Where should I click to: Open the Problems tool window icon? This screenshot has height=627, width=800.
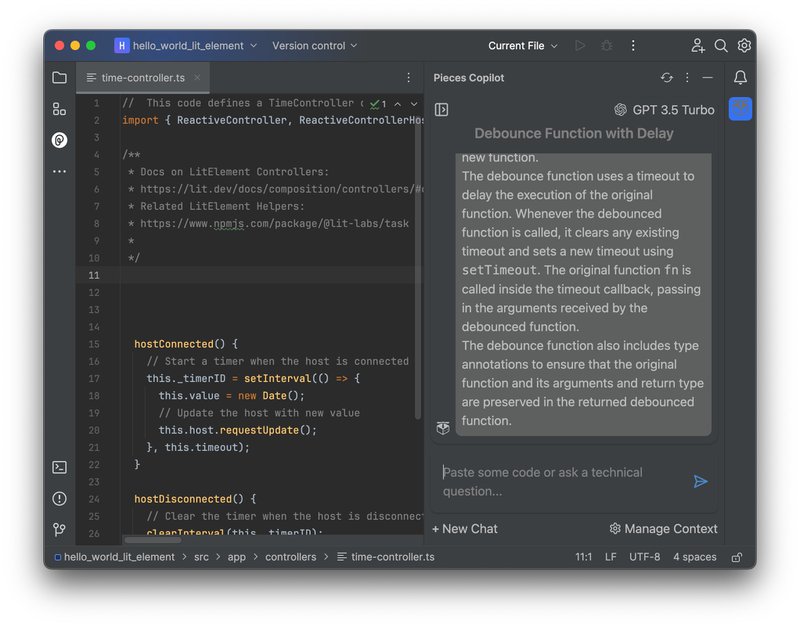click(x=59, y=498)
